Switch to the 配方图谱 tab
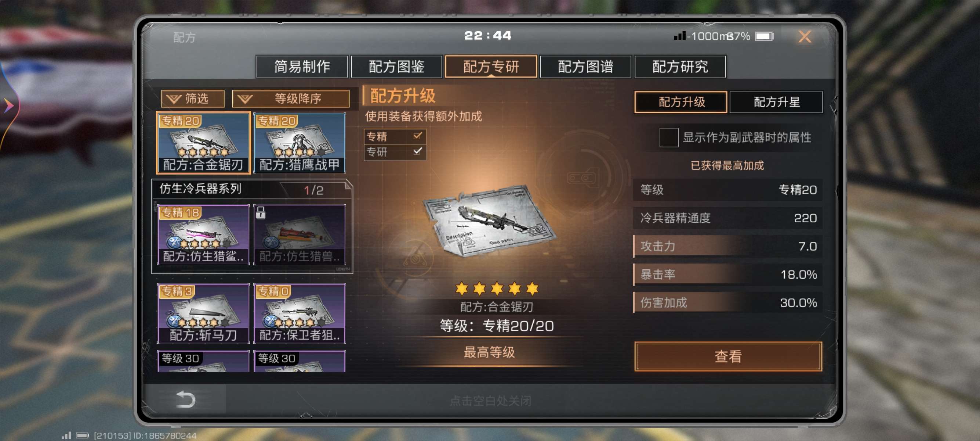Viewport: 980px width, 441px height. 585,67
